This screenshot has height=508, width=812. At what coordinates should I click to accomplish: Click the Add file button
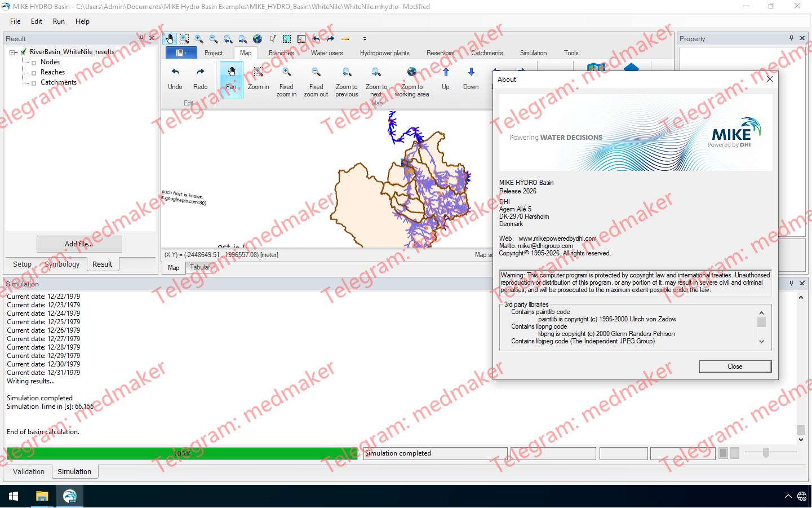pyautogui.click(x=79, y=244)
